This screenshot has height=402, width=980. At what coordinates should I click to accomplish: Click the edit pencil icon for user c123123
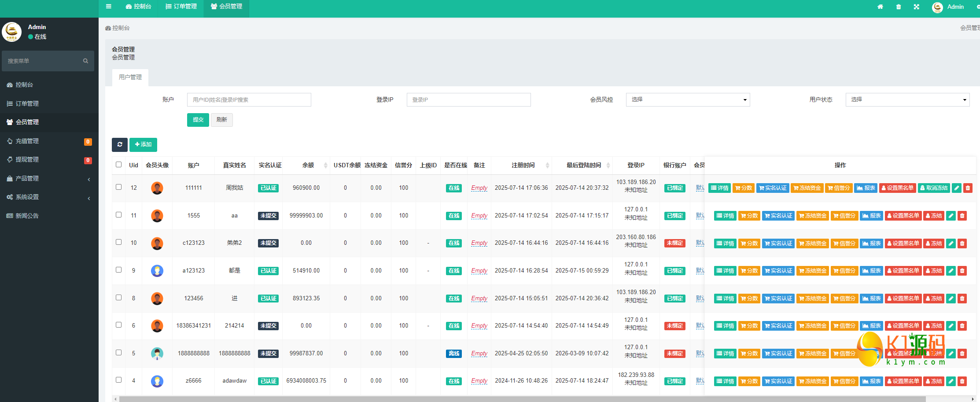click(951, 243)
